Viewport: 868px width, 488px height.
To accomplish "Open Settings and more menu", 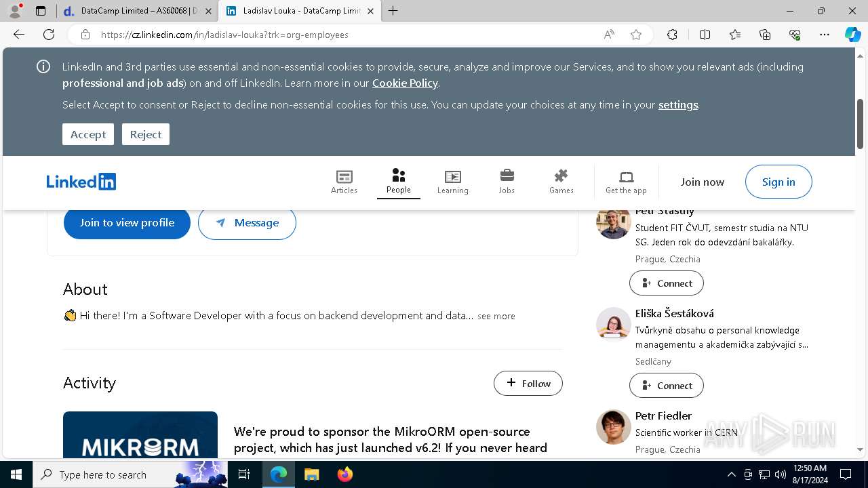I will pyautogui.click(x=825, y=35).
